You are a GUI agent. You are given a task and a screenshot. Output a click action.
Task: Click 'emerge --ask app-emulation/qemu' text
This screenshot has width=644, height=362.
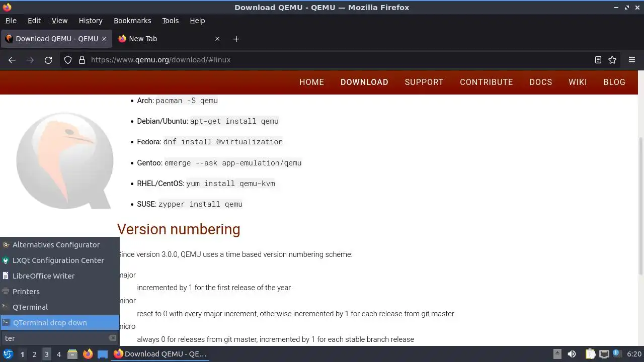(x=233, y=163)
